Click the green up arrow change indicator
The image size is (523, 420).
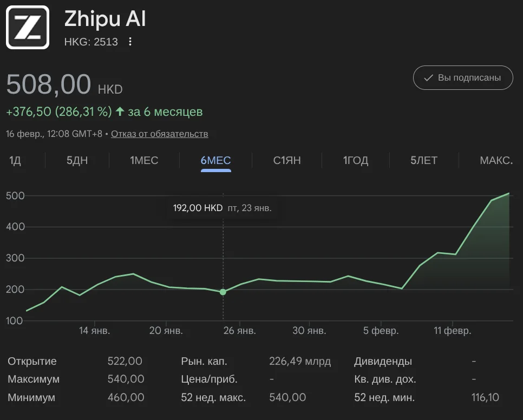click(120, 112)
